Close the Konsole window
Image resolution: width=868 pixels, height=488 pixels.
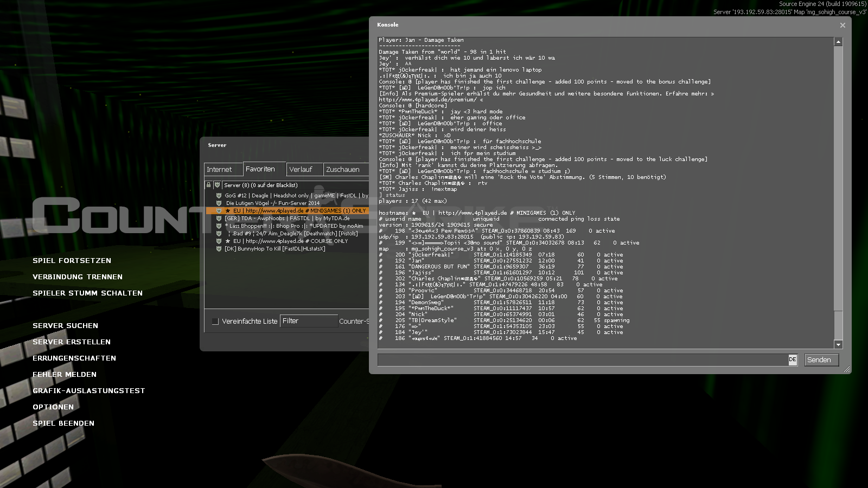843,25
